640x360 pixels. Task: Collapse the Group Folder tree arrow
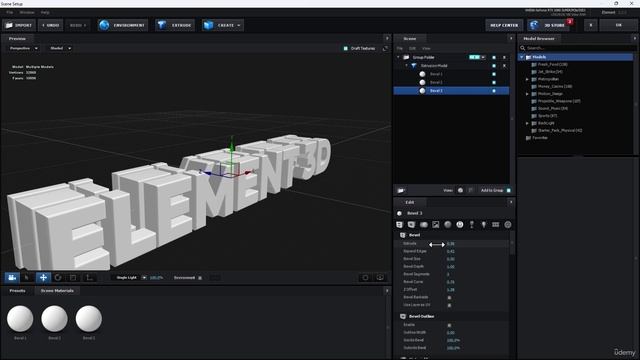(x=398, y=57)
